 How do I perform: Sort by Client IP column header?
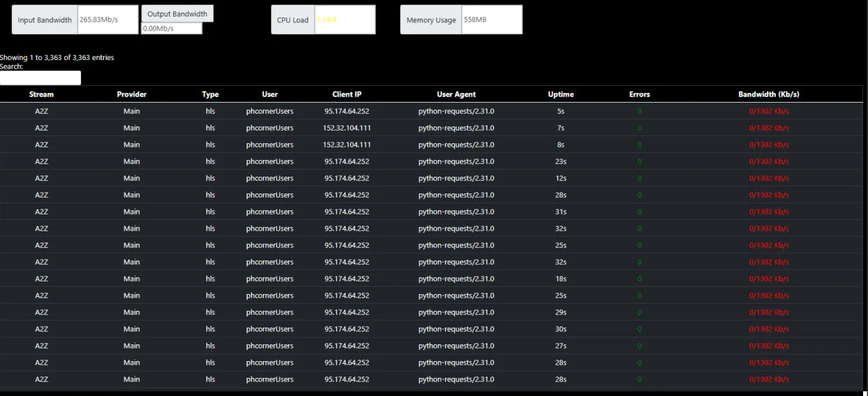click(347, 94)
